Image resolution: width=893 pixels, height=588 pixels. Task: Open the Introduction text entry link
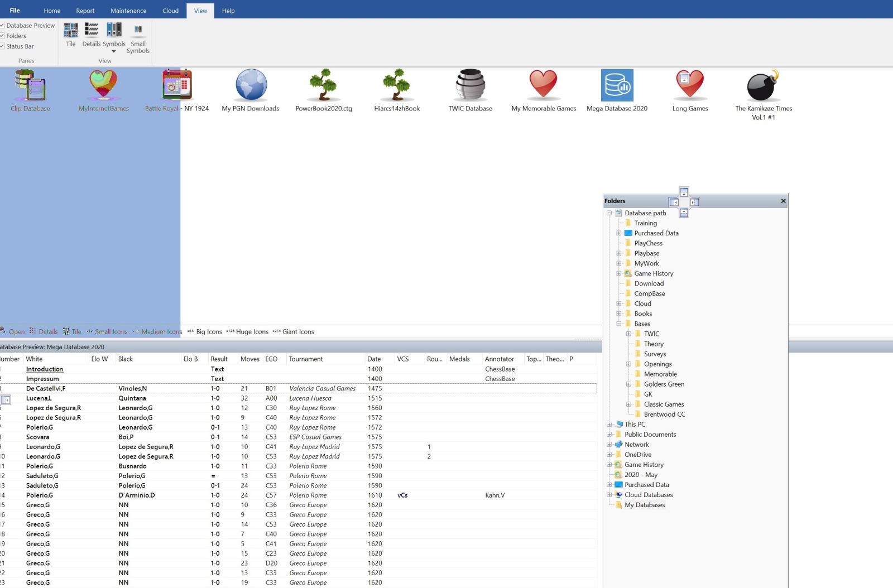point(45,369)
